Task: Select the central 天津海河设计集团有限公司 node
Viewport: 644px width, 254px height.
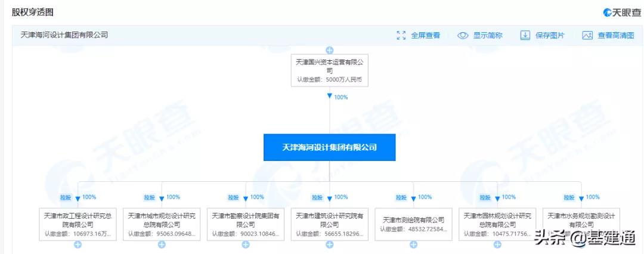Action: 329,147
